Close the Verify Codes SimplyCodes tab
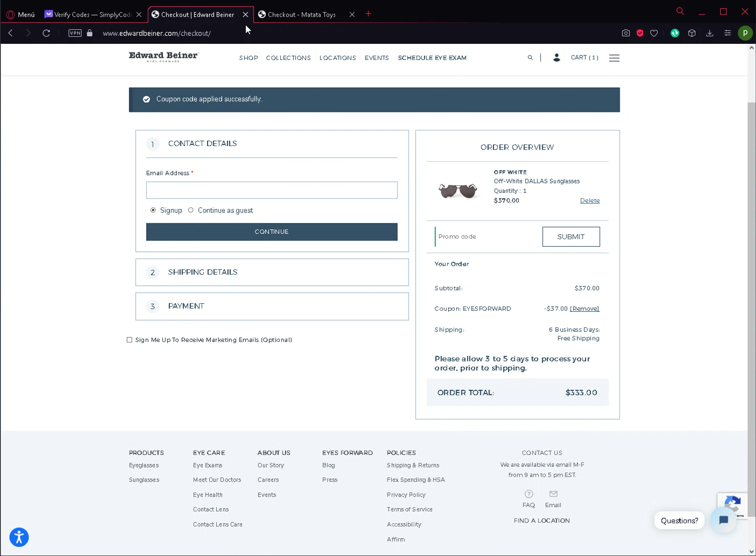Screen dimensions: 756x556 (139, 15)
